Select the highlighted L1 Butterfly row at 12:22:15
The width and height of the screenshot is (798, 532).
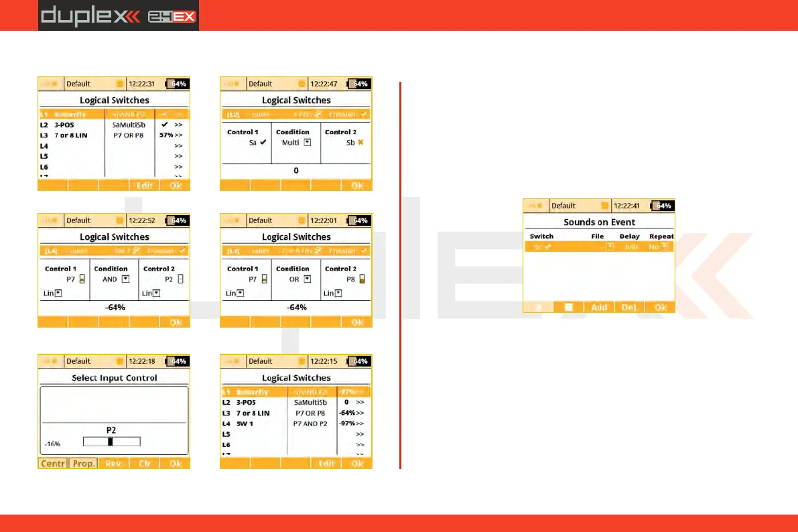(x=295, y=392)
